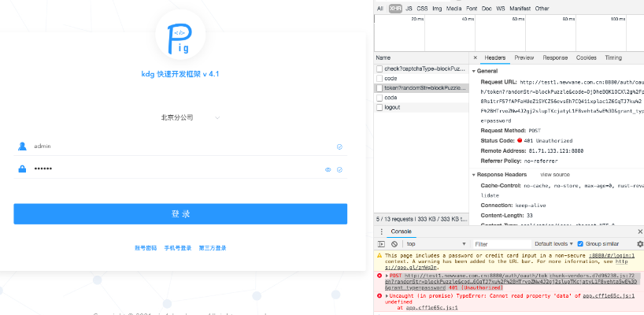Show the console sidebar icon

[x=383, y=244]
